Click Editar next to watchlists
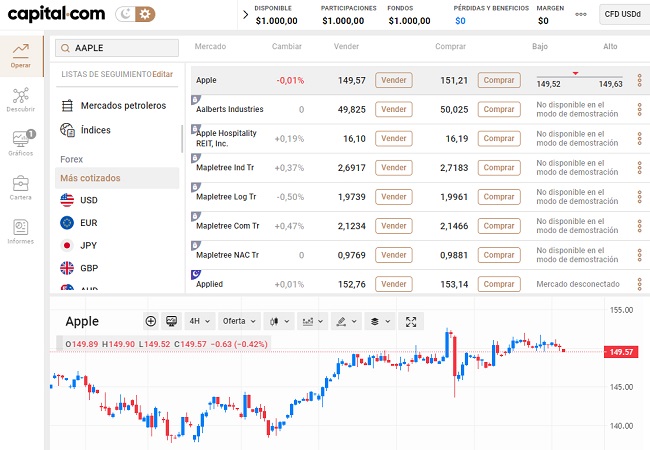Screen dimensions: 650x450 point(162,74)
